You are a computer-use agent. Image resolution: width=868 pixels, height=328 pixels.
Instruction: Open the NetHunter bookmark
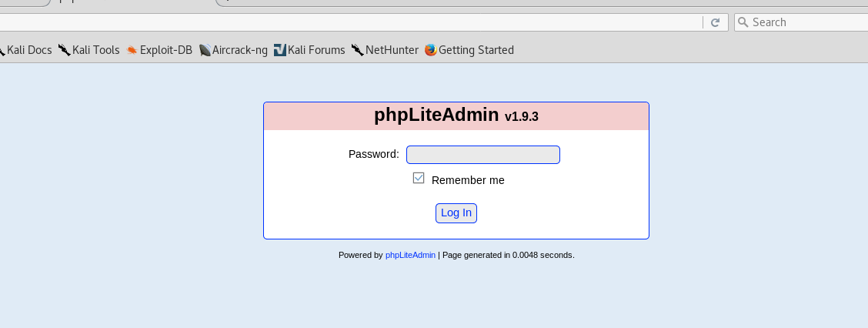pyautogui.click(x=385, y=50)
